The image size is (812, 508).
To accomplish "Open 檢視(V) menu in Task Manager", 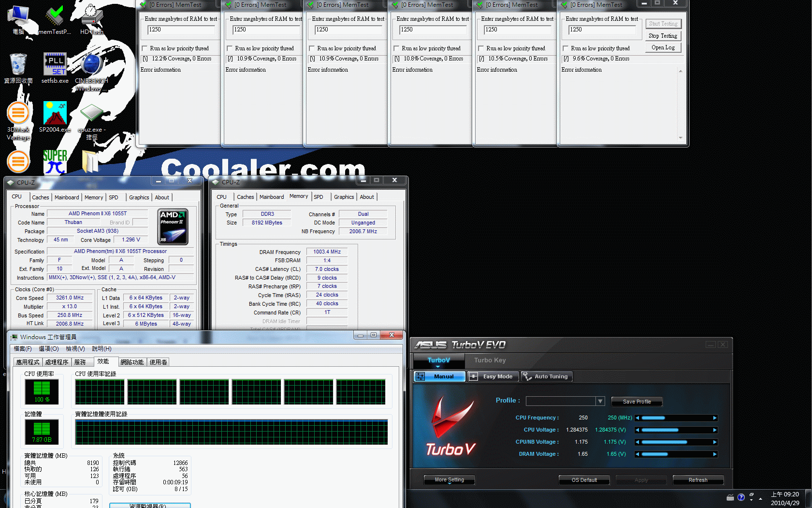I will point(75,349).
